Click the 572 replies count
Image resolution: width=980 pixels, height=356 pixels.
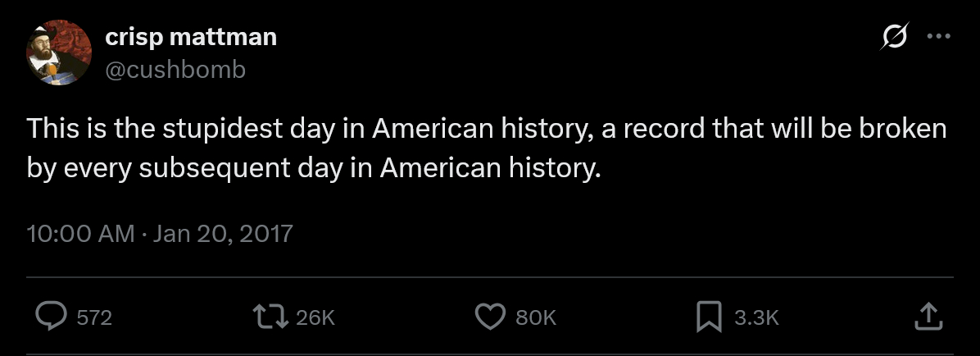[x=93, y=317]
